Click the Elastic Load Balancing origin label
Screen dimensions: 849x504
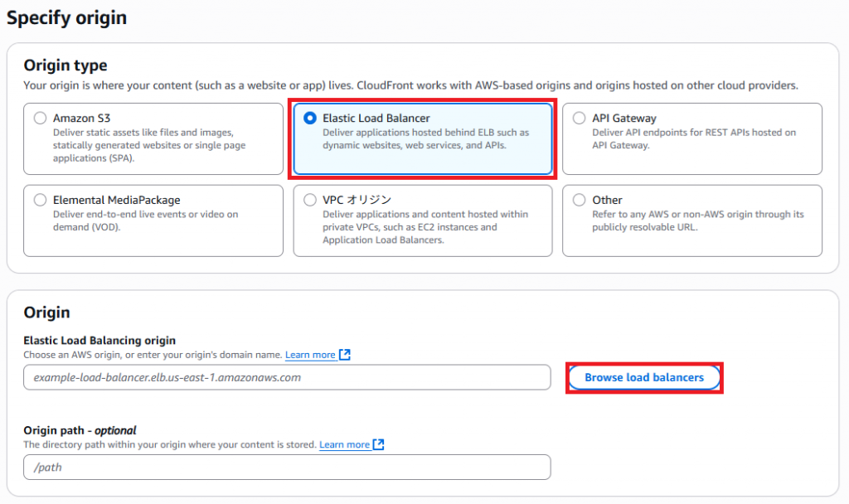click(x=99, y=341)
